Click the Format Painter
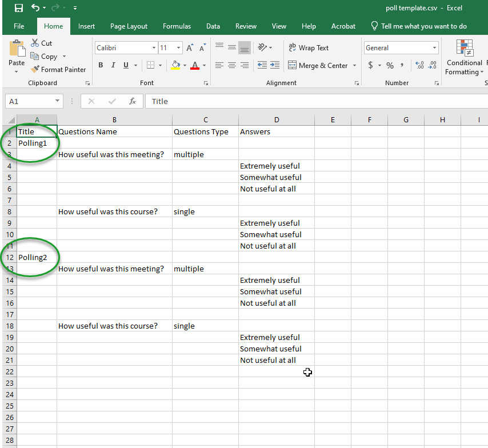The height and width of the screenshot is (448, 488). 59,69
